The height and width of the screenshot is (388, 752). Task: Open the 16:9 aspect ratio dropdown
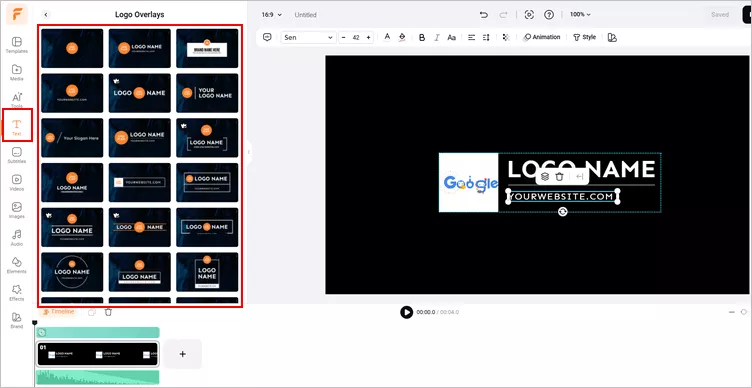pos(271,15)
